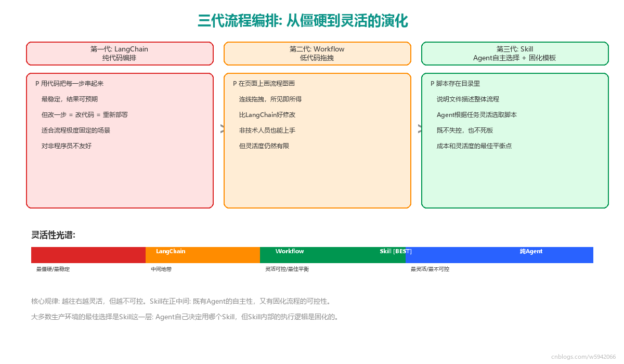Click the title '三代流程编排: 从僵硬到灵活的演化'
The image size is (624, 364).
point(303,21)
